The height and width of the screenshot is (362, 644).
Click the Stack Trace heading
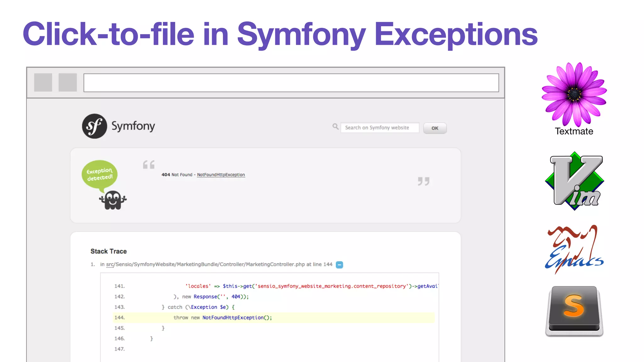coord(108,251)
